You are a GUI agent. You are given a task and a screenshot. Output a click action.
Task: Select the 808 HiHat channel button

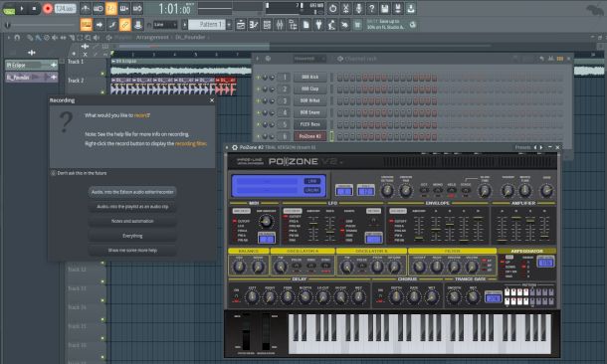pos(309,100)
